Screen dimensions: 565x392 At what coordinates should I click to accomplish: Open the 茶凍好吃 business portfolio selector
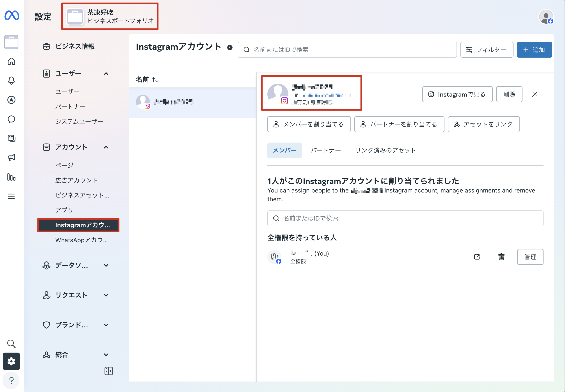tap(110, 16)
